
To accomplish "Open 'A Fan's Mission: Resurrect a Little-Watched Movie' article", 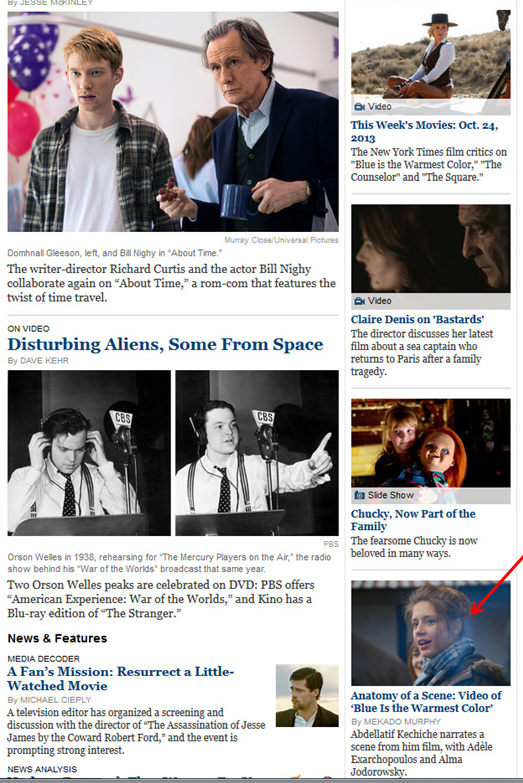I will tap(120, 679).
